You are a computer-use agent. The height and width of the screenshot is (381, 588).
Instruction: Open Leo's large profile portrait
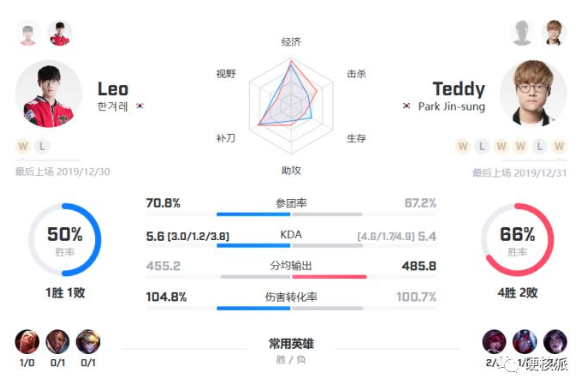[49, 94]
